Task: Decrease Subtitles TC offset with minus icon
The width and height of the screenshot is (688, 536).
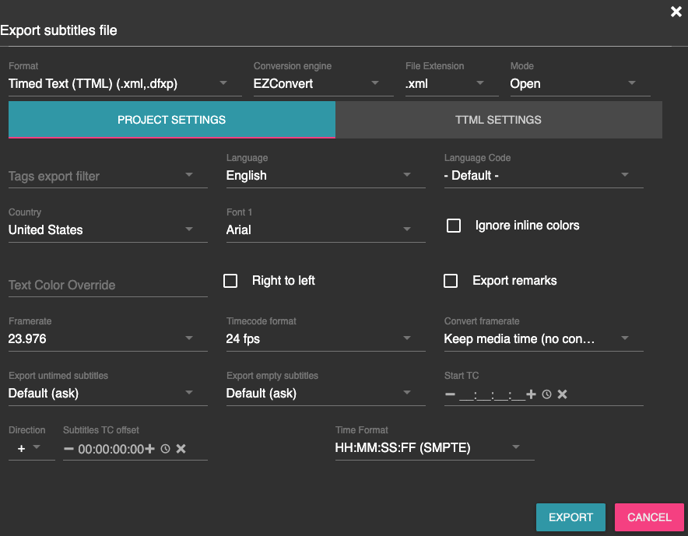Action: tap(69, 449)
